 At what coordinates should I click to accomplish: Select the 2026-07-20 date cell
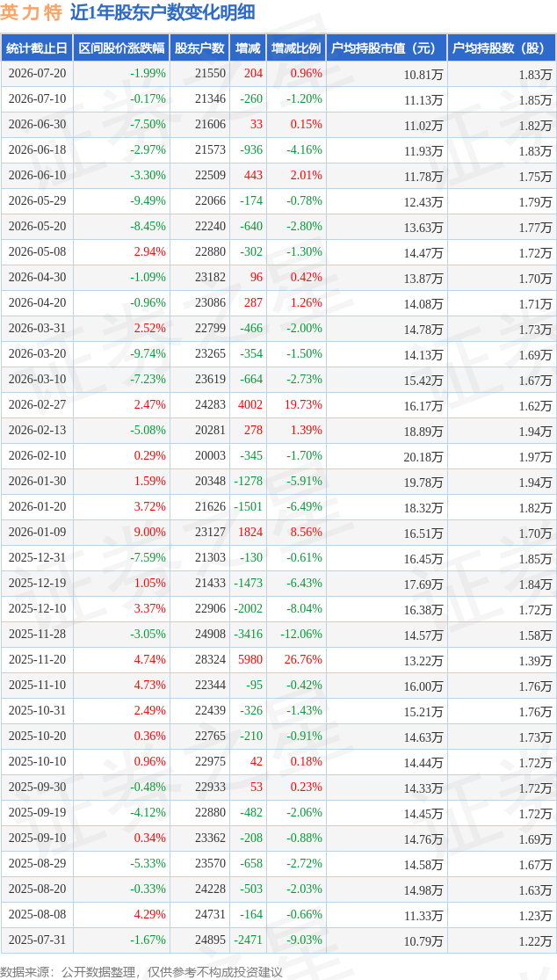click(38, 74)
